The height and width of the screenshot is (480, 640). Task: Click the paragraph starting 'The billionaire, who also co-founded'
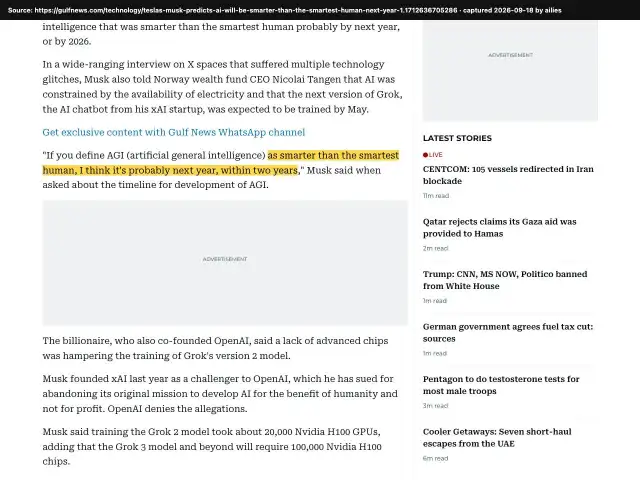point(216,348)
